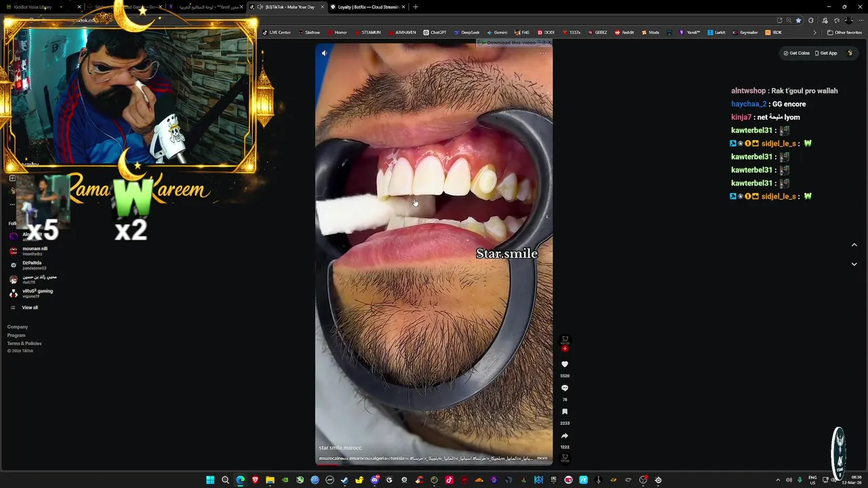
Task: Click the Get App button
Action: click(x=826, y=53)
